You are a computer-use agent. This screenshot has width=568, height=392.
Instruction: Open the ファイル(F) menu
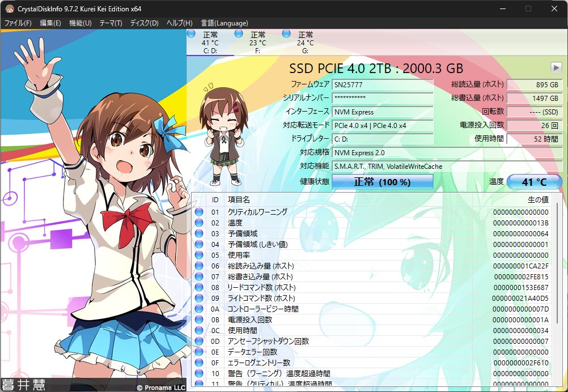[18, 23]
